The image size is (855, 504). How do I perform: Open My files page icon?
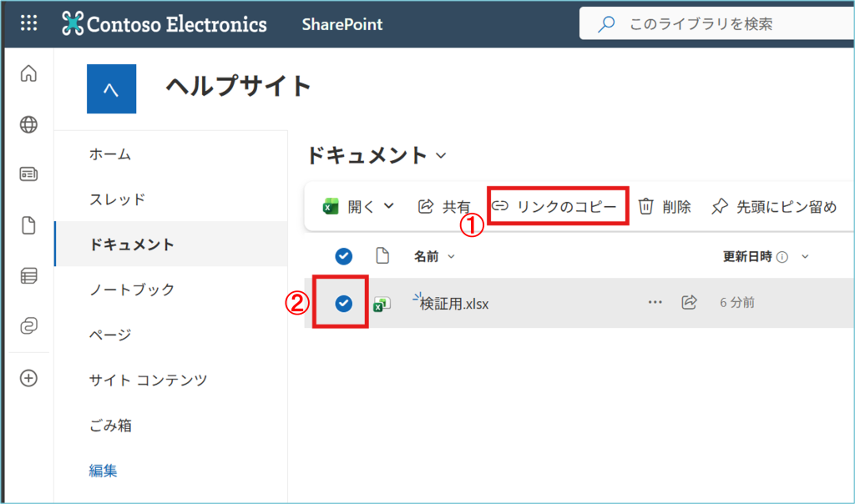28,225
